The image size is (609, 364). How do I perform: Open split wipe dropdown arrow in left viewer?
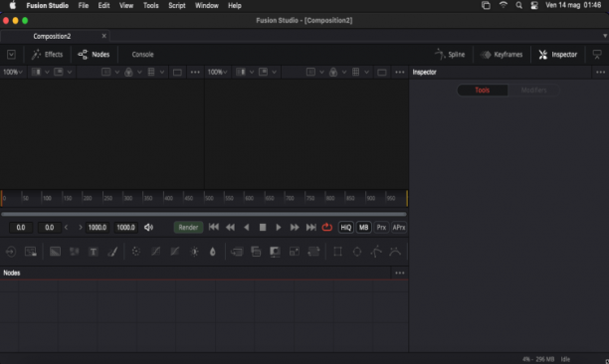[47, 72]
